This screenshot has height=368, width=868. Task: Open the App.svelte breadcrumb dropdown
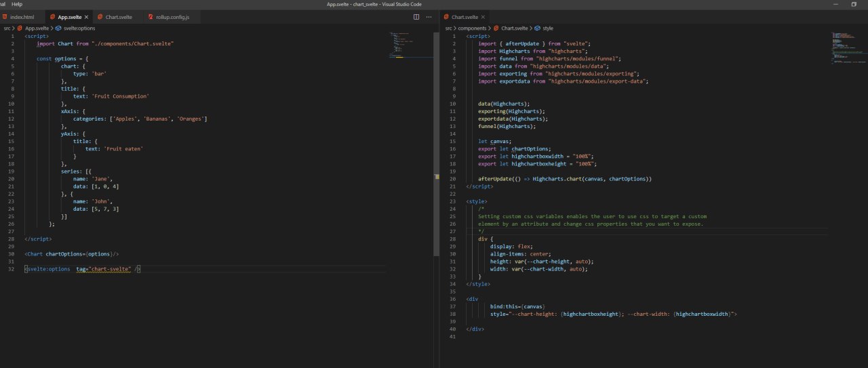(x=37, y=28)
